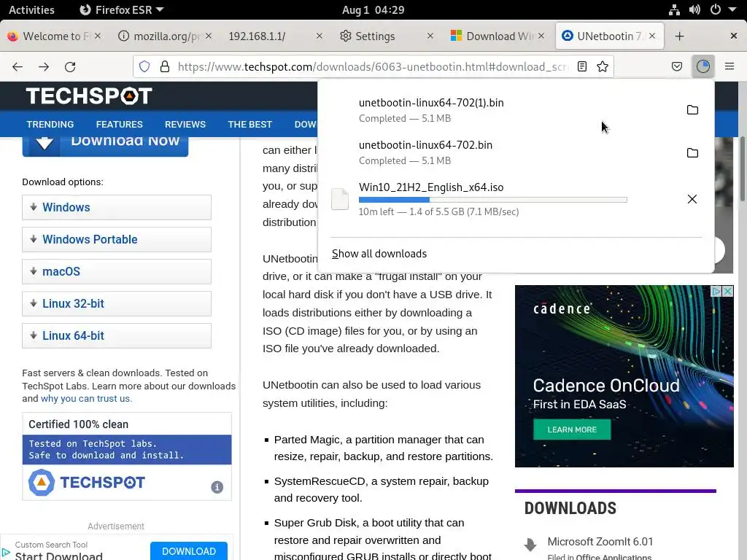Open the Activities overview
The height and width of the screenshot is (560, 747).
pyautogui.click(x=31, y=9)
